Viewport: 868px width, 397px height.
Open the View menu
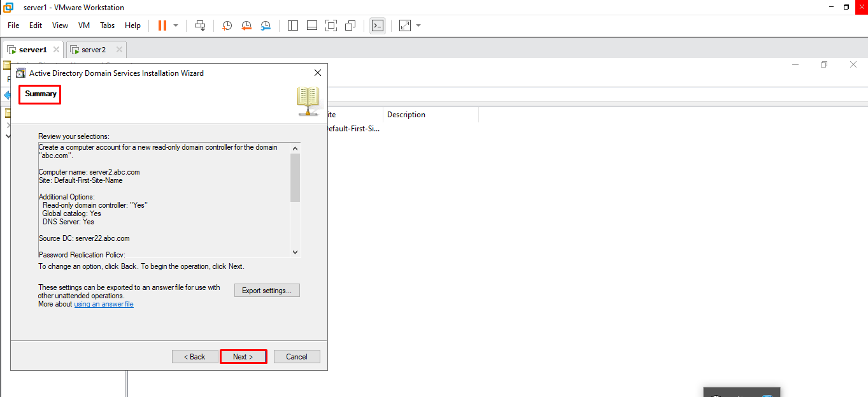click(60, 25)
